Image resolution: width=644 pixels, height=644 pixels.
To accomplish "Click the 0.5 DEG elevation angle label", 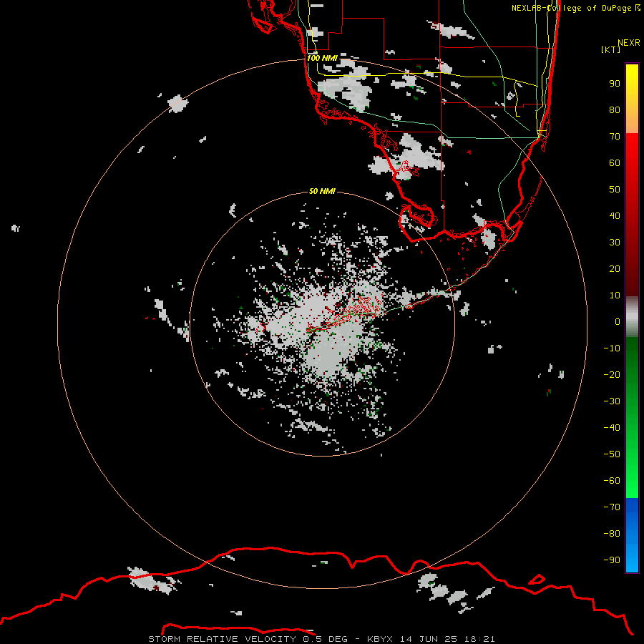I will pos(325,639).
